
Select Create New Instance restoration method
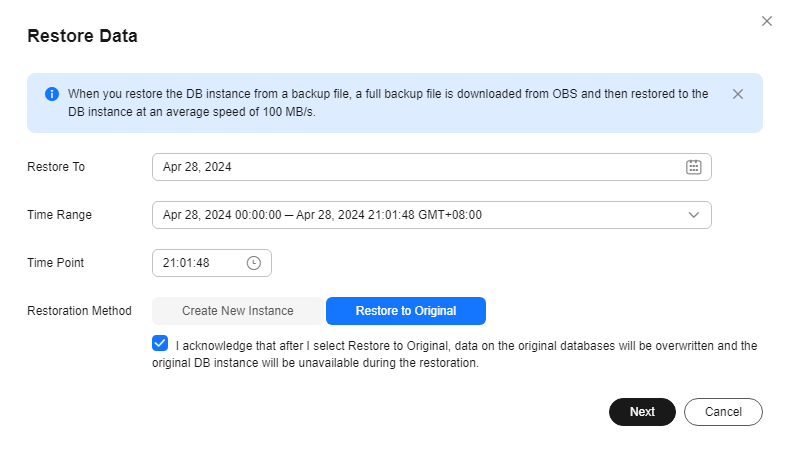(238, 311)
